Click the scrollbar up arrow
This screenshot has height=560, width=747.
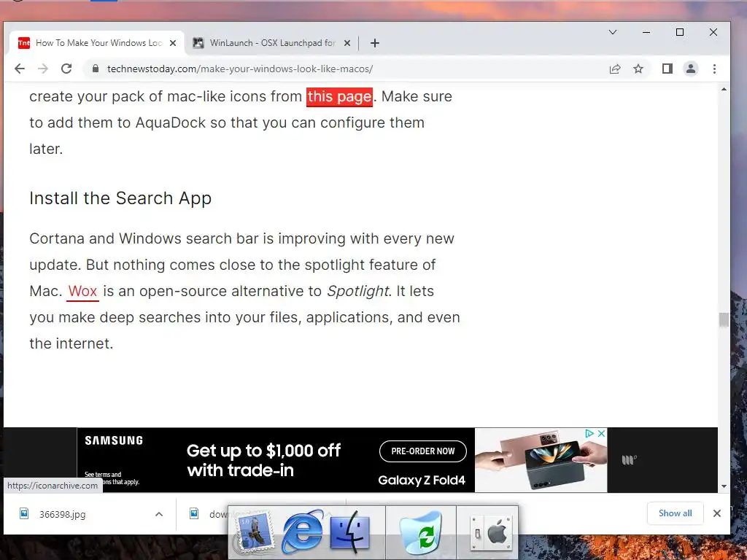click(x=724, y=90)
